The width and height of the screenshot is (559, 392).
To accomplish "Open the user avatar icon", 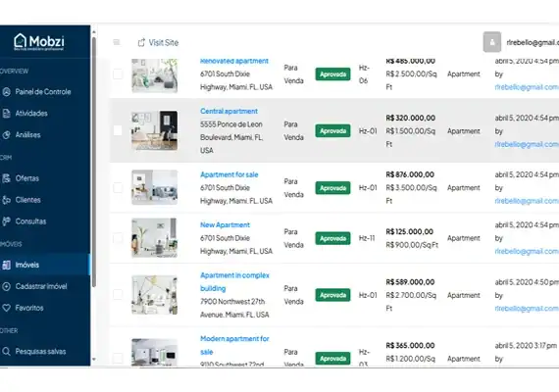I will tap(492, 42).
